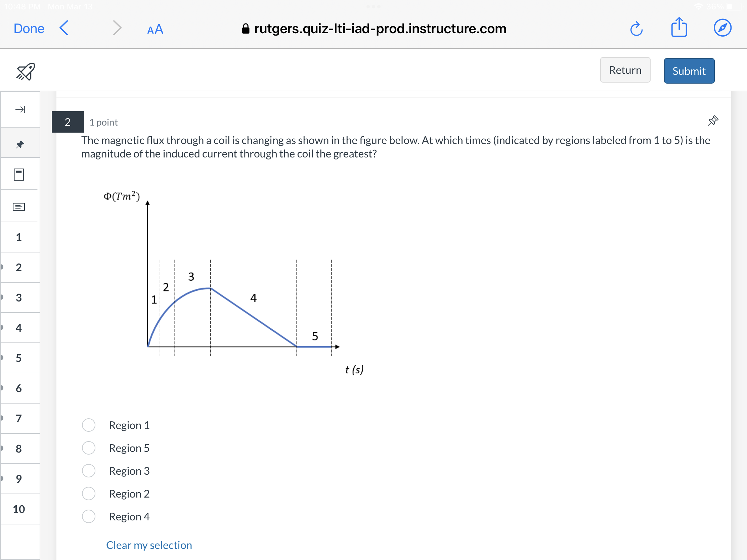This screenshot has height=560, width=747.
Task: Collapse the sidebar with the arrow icon
Action: [x=20, y=109]
